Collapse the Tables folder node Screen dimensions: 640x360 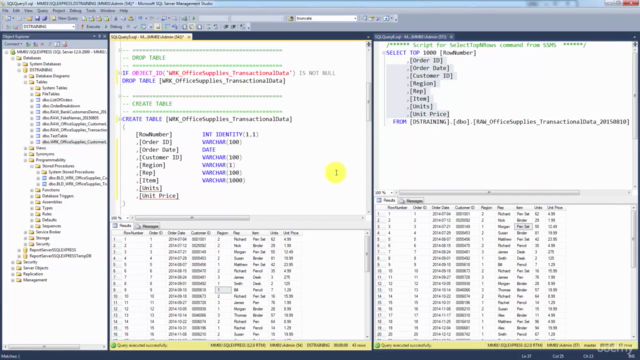[25, 82]
